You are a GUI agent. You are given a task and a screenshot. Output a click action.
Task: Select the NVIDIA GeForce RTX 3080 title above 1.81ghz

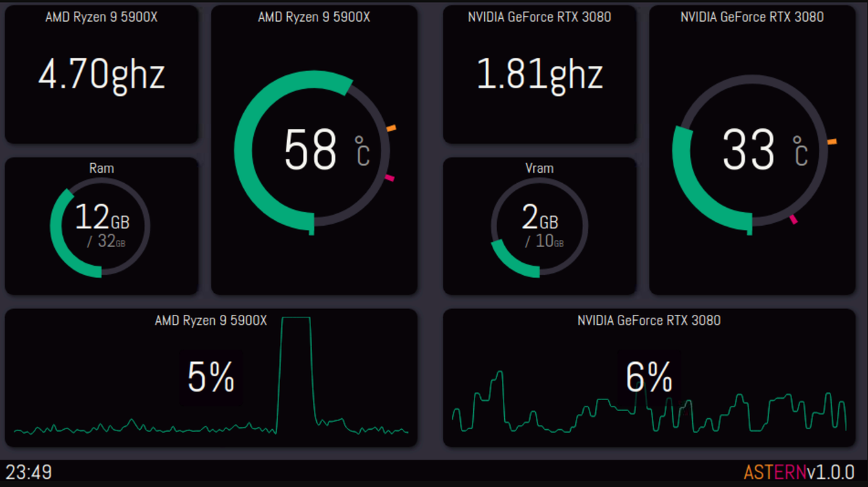click(539, 17)
